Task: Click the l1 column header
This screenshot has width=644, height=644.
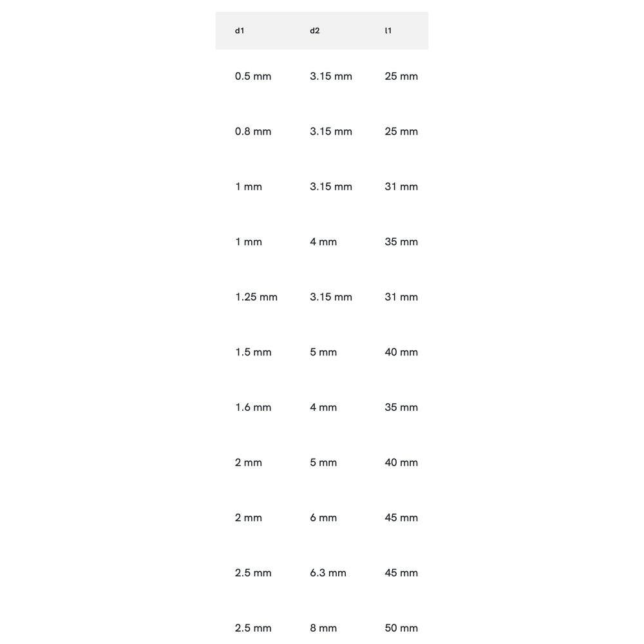Action: click(x=388, y=31)
